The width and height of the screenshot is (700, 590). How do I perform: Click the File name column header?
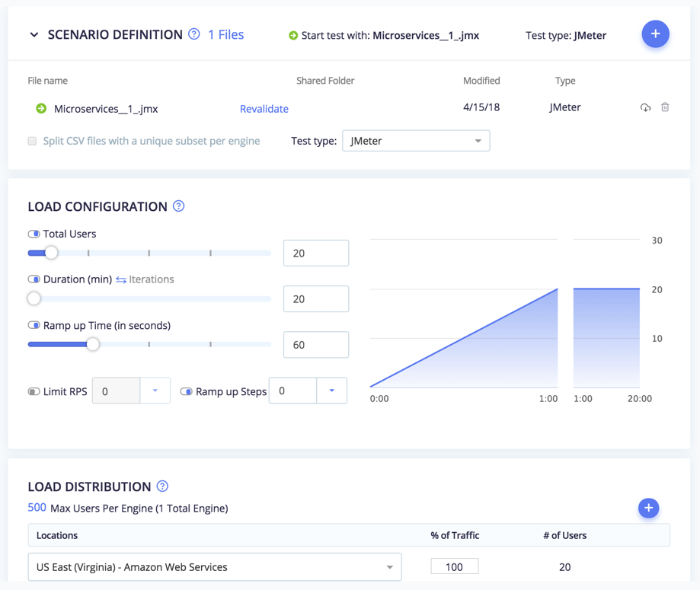point(48,81)
